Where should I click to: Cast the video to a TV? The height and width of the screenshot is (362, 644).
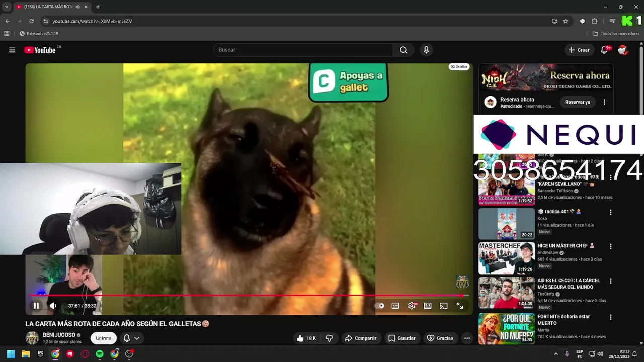(444, 306)
